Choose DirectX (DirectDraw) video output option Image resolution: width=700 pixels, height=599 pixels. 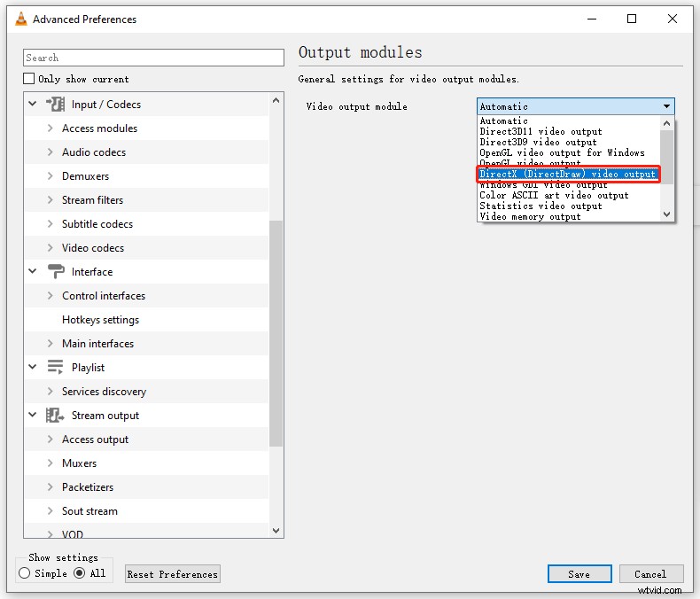click(567, 175)
